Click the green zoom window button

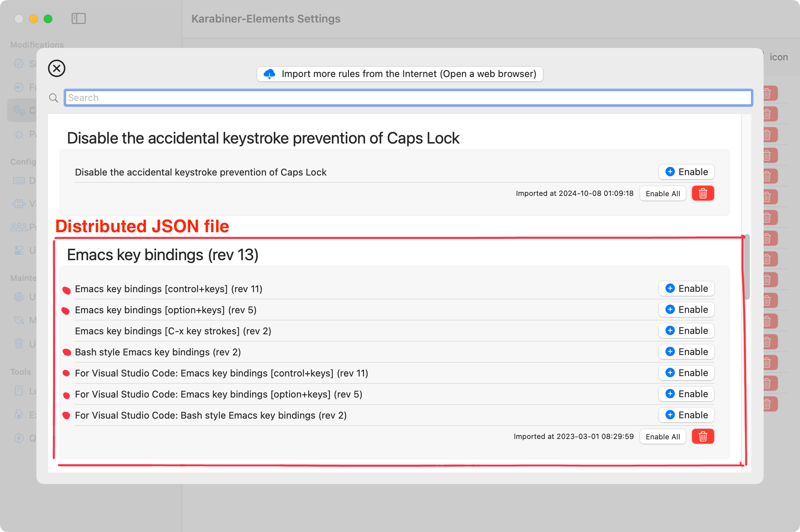coord(48,19)
